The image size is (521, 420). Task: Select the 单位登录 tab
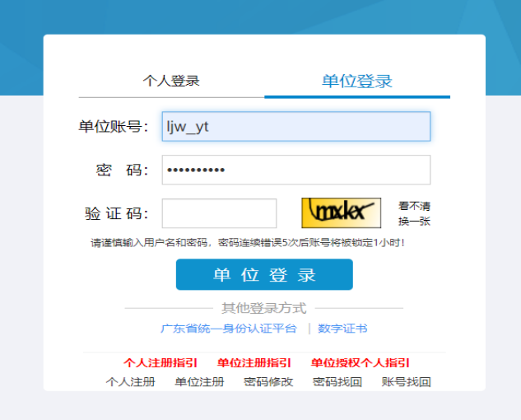point(357,81)
